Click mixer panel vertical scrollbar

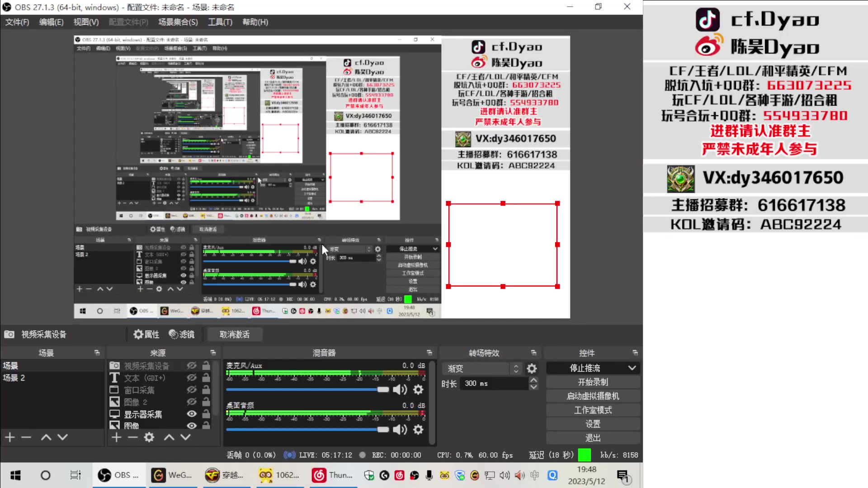pyautogui.click(x=432, y=402)
